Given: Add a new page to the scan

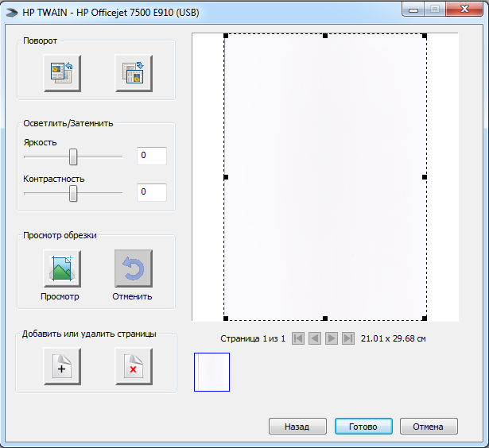Looking at the screenshot, I should coord(62,367).
